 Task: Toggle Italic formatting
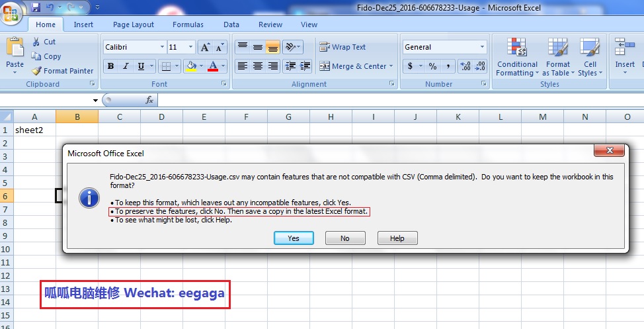[x=126, y=66]
